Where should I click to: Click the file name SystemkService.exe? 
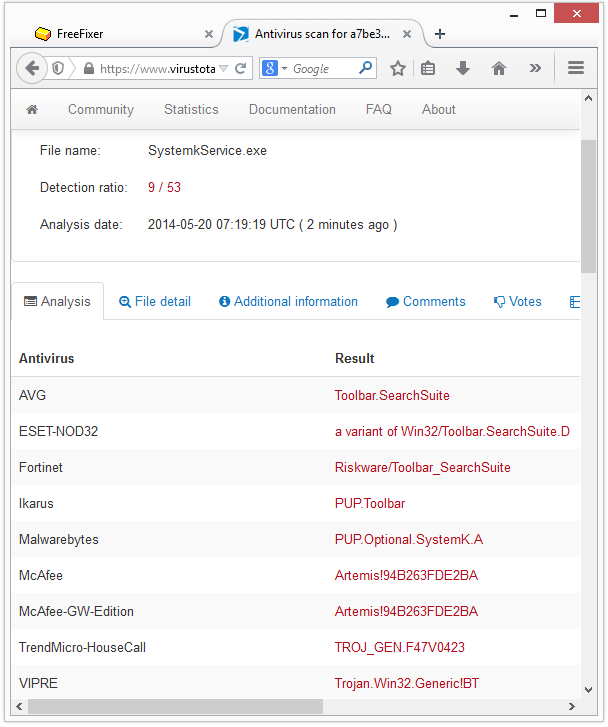[x=207, y=151]
